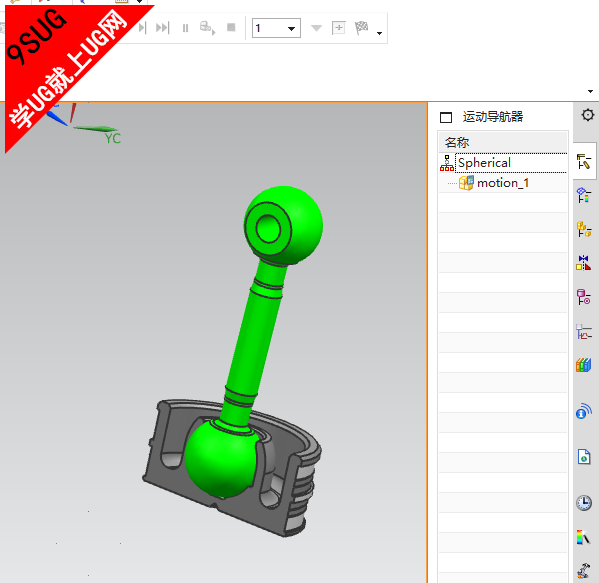Click the checkered flag finish-animation icon
Screen dimensions: 599x583
361,28
